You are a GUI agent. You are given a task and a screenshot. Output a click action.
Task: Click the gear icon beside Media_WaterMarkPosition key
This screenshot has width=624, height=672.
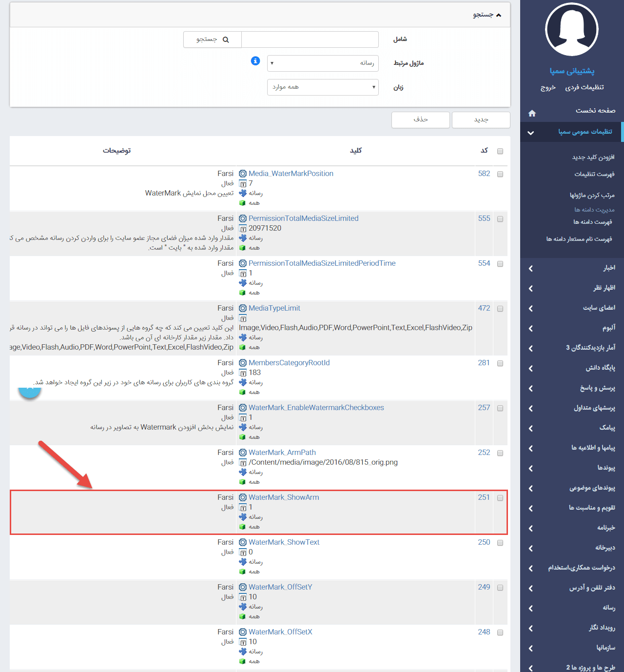[242, 173]
